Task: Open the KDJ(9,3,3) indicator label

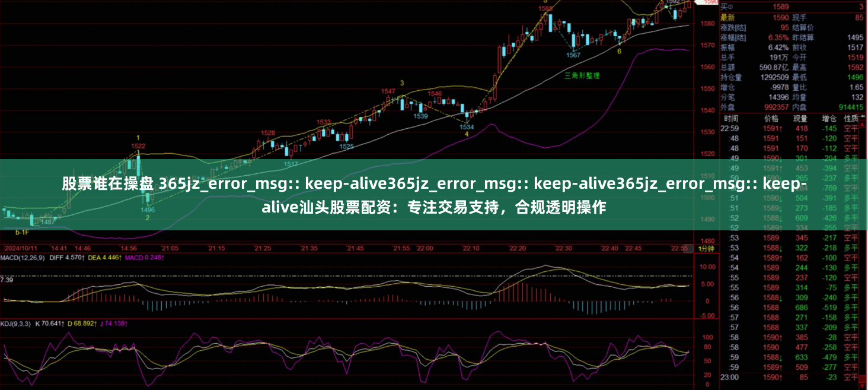Action: pyautogui.click(x=15, y=323)
